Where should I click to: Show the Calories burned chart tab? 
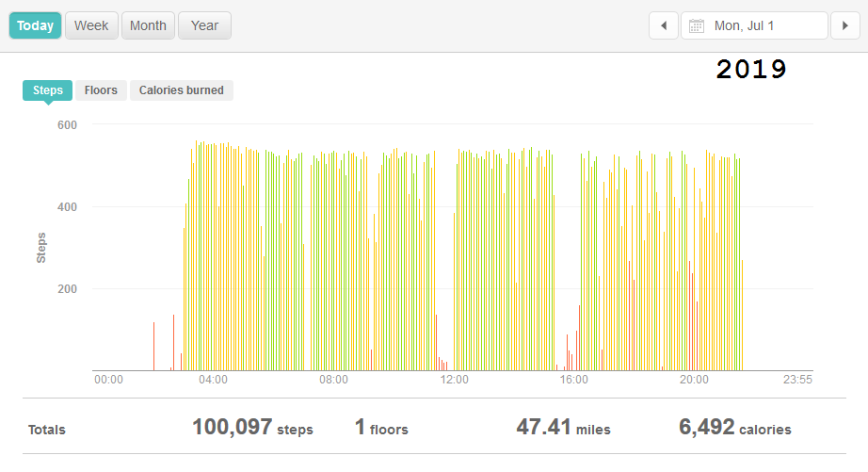182,90
